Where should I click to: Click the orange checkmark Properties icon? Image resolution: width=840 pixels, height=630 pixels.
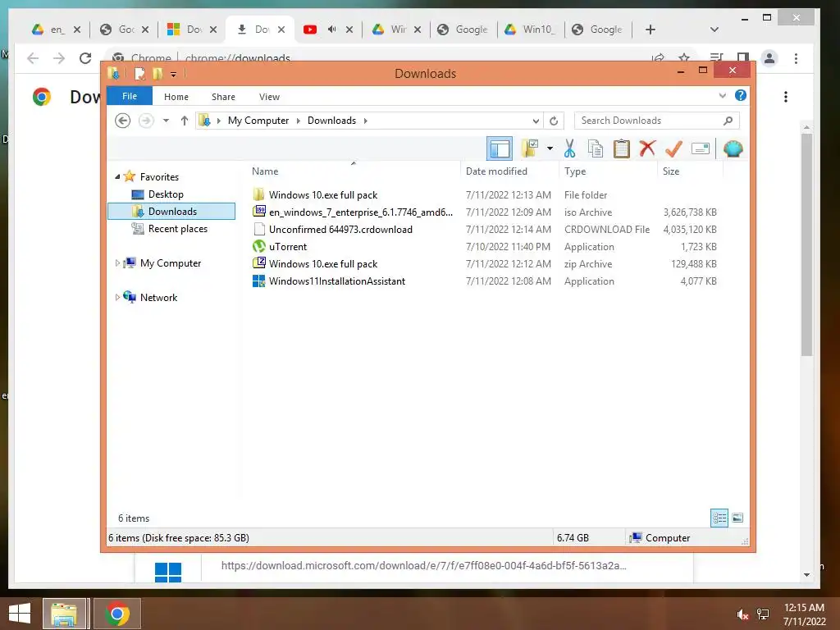673,148
